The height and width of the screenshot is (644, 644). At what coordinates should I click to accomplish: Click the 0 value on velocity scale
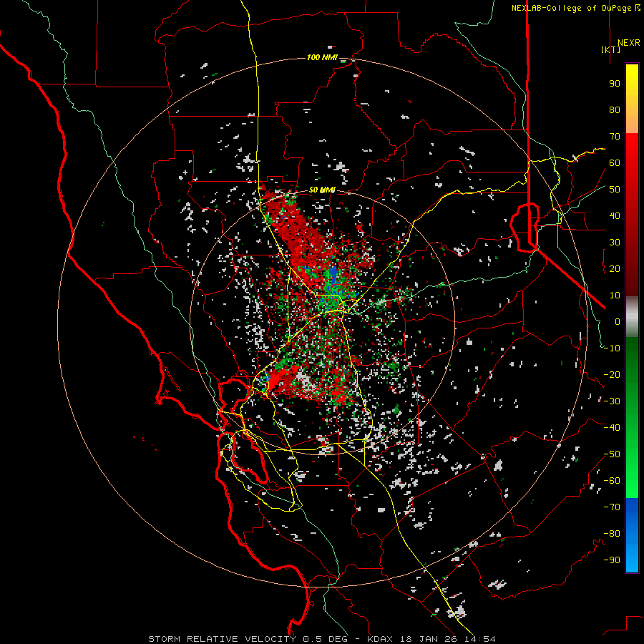(x=618, y=322)
